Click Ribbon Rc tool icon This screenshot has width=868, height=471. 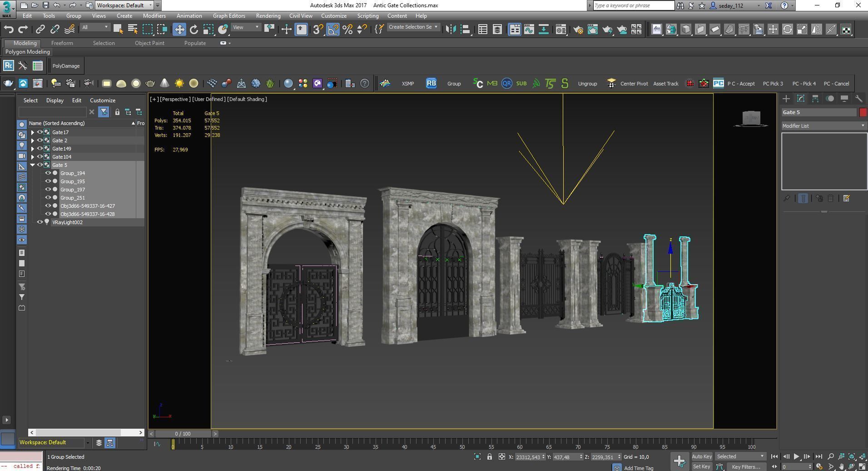click(x=8, y=66)
